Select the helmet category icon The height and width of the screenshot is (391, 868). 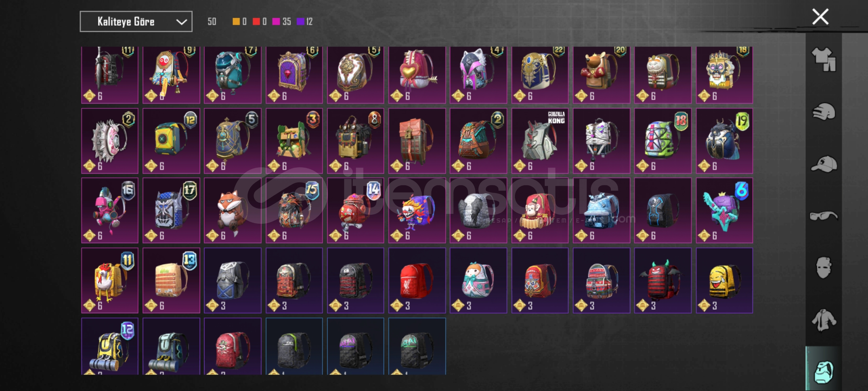click(x=824, y=112)
